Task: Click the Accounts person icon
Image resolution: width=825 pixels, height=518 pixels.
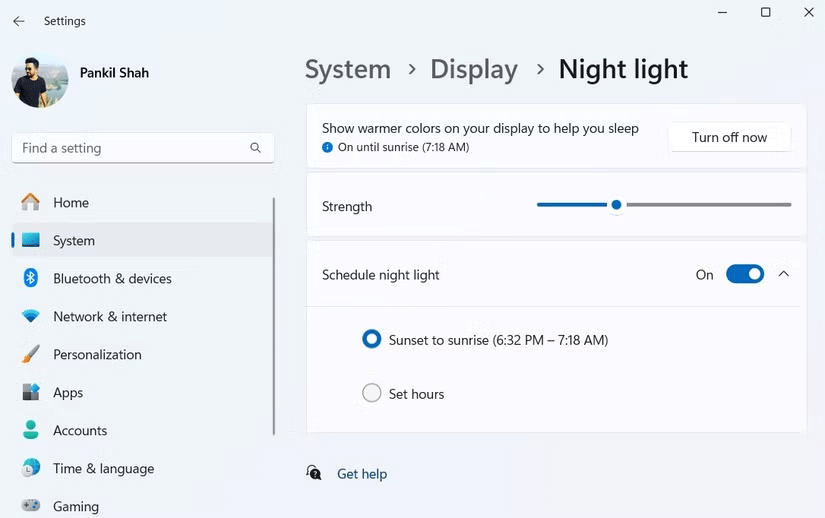Action: (31, 430)
